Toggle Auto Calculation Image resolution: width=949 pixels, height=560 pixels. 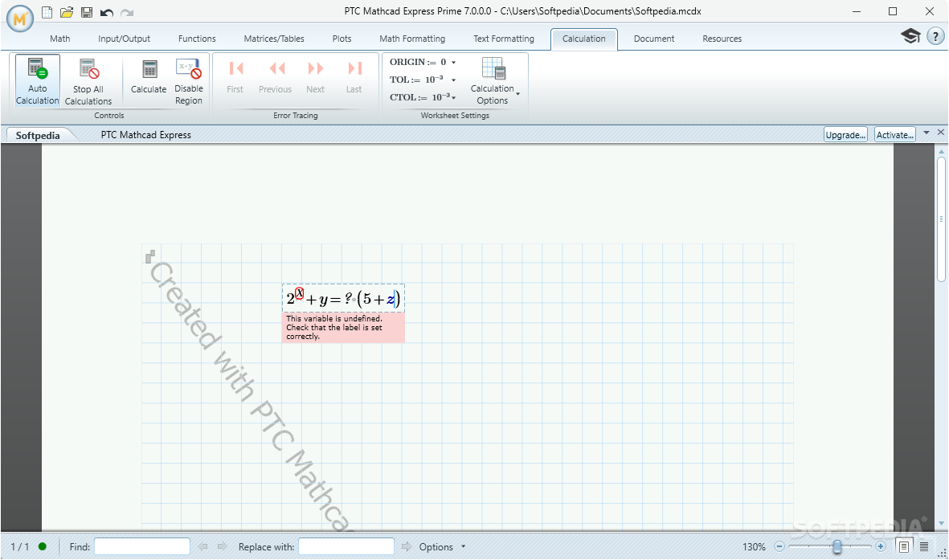38,81
